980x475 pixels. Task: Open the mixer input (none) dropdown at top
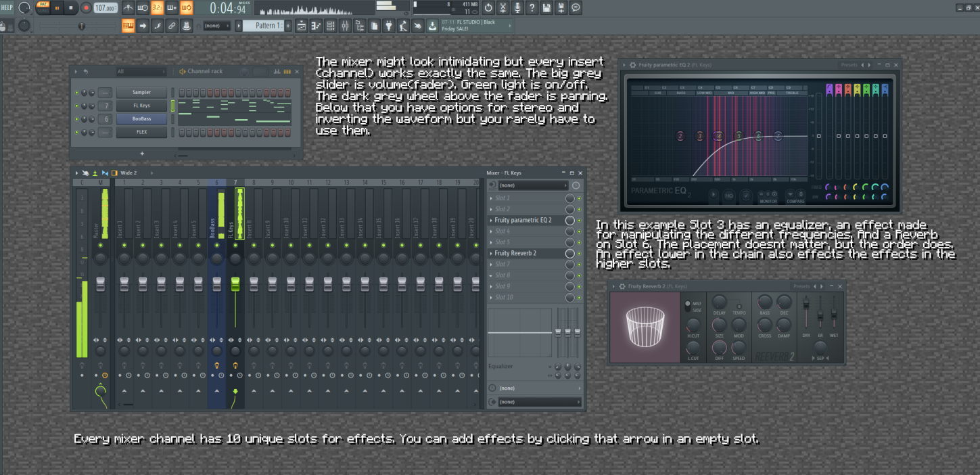(x=533, y=185)
